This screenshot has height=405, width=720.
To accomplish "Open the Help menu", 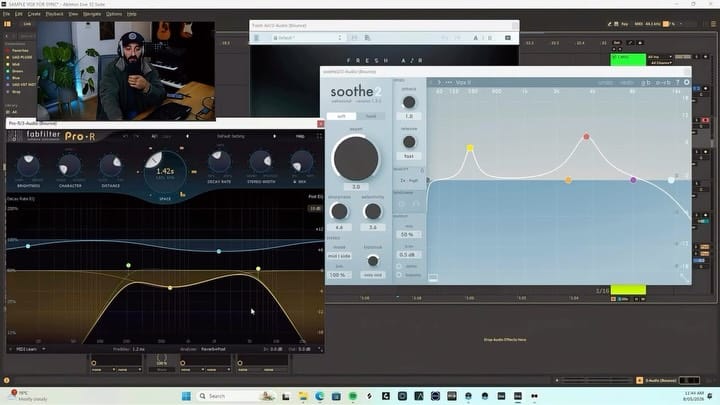I will coord(132,14).
